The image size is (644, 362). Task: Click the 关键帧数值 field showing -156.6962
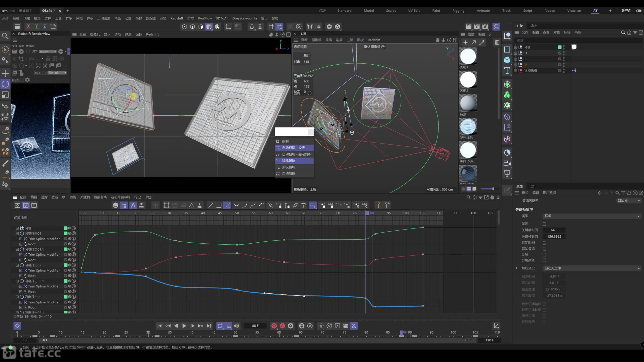554,237
